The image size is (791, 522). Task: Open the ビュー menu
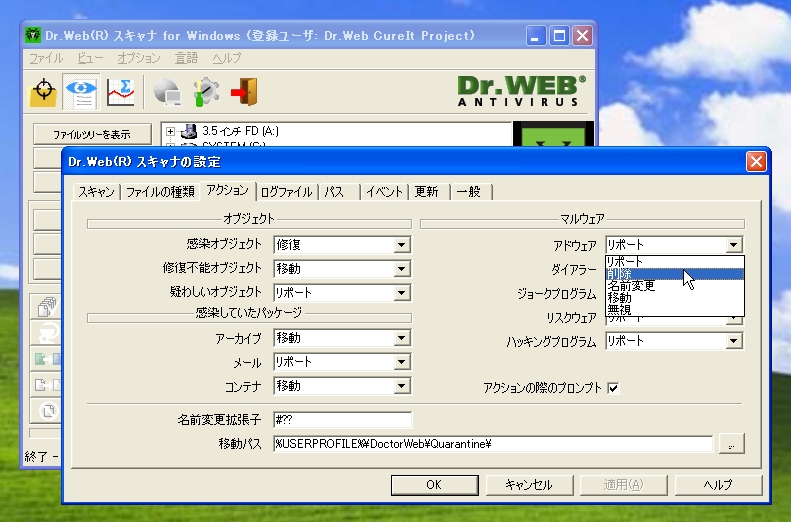point(90,59)
